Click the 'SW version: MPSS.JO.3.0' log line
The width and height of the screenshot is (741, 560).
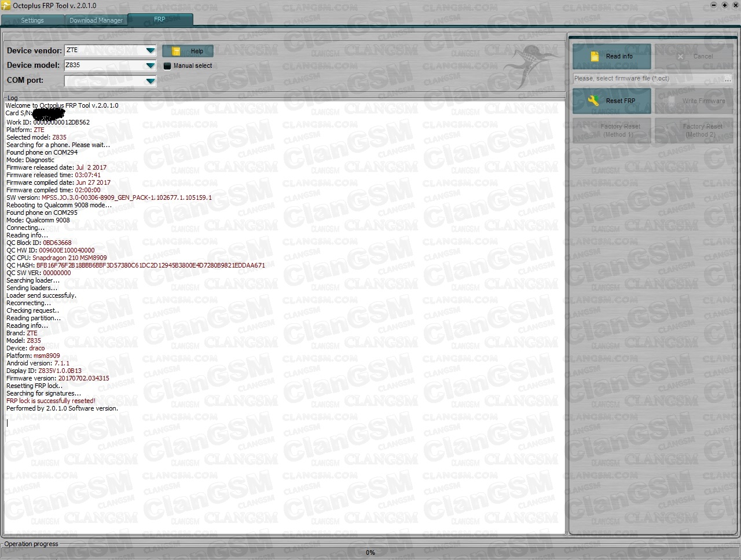(109, 197)
